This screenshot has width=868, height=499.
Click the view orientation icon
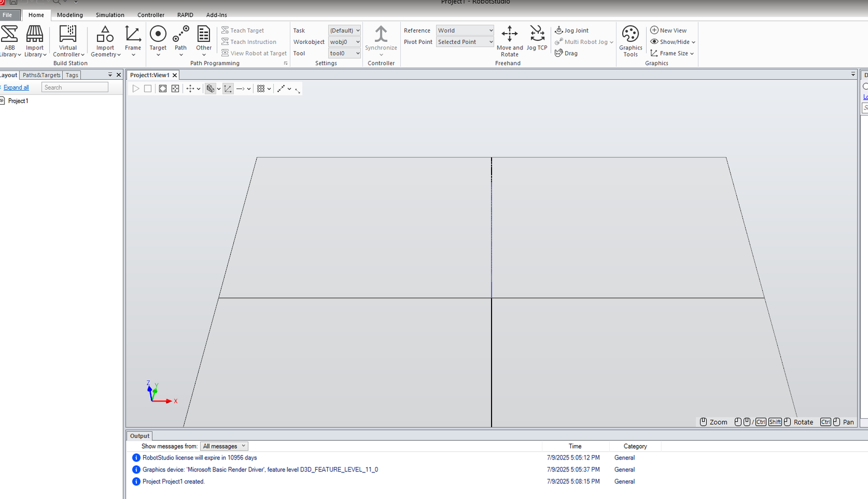point(190,88)
